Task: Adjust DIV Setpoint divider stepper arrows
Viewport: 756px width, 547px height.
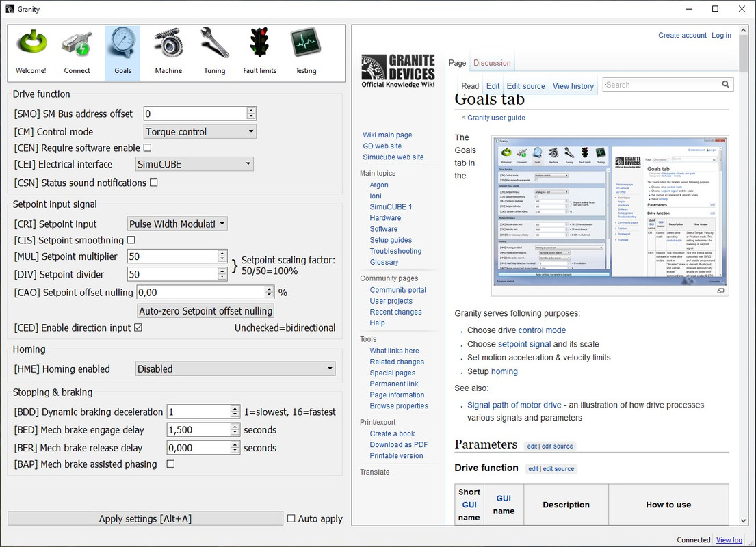Action: point(222,273)
